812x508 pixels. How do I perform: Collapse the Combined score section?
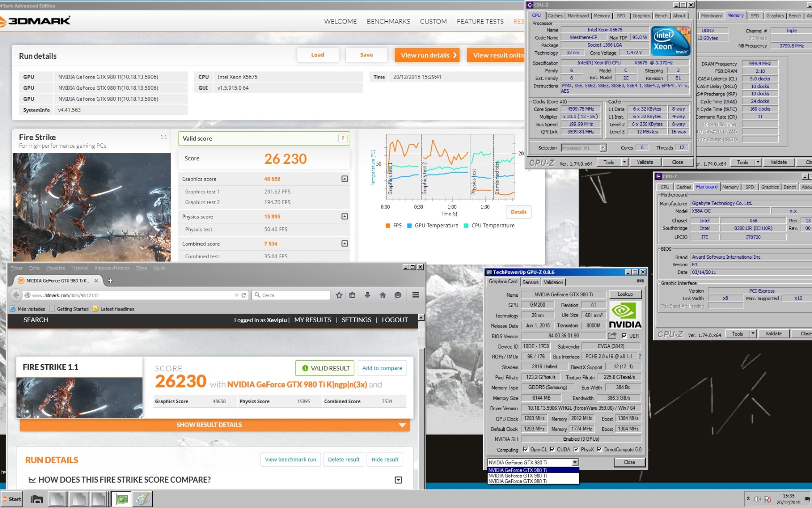344,244
